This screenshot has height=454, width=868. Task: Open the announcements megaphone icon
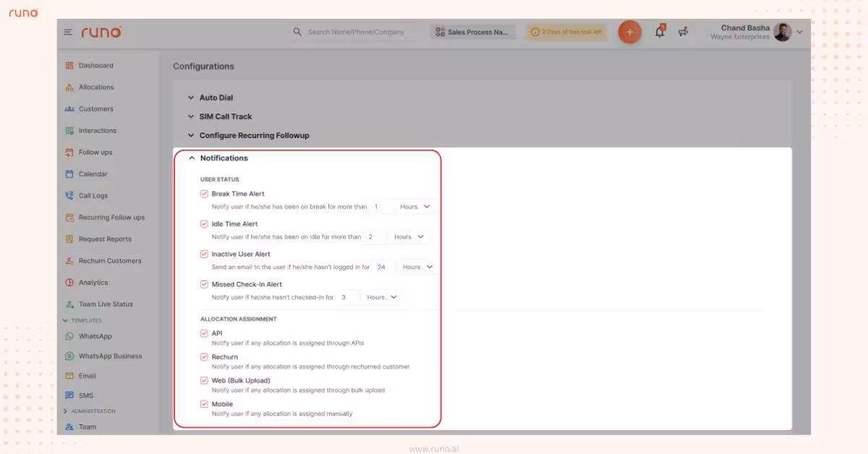coord(682,31)
